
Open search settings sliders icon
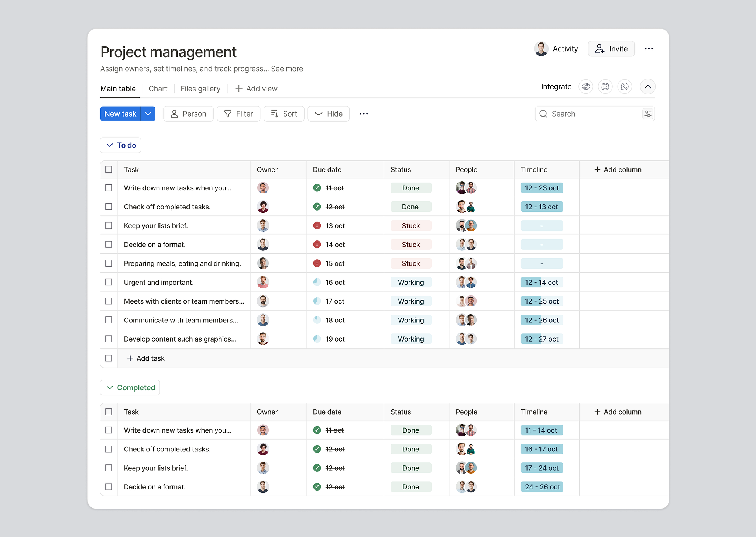coord(648,114)
